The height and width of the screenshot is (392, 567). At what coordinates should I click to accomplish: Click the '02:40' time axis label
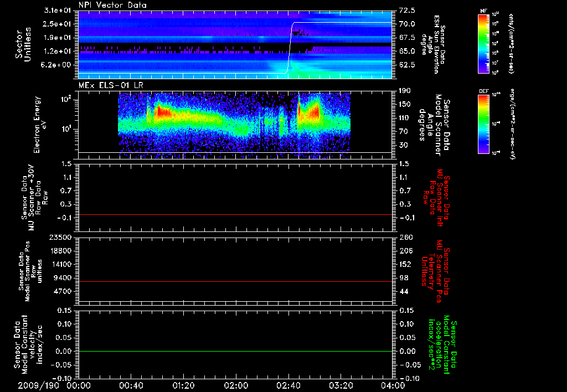288,385
